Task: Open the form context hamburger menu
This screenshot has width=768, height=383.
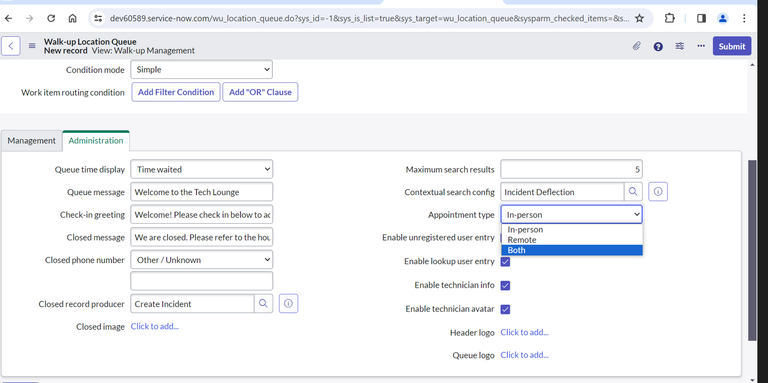Action: pyautogui.click(x=32, y=46)
